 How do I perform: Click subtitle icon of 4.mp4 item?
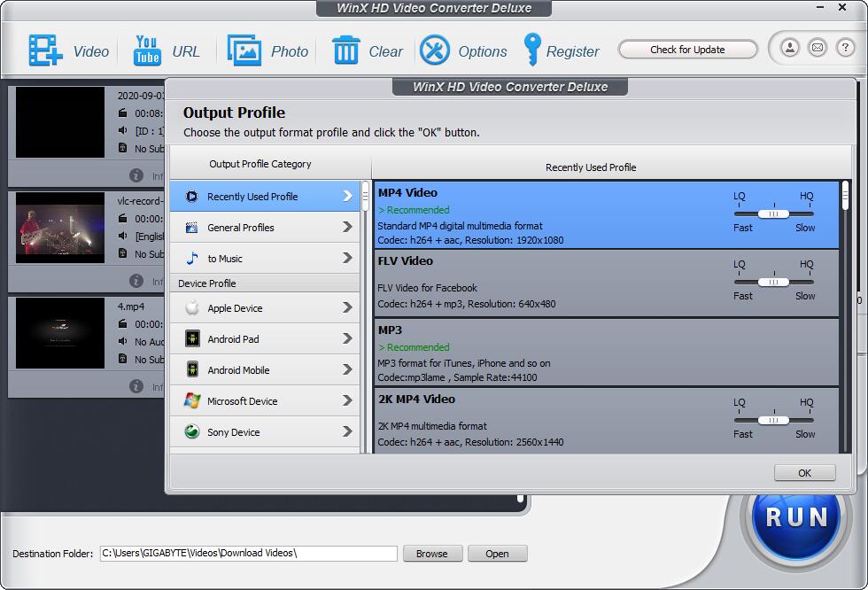coord(122,359)
